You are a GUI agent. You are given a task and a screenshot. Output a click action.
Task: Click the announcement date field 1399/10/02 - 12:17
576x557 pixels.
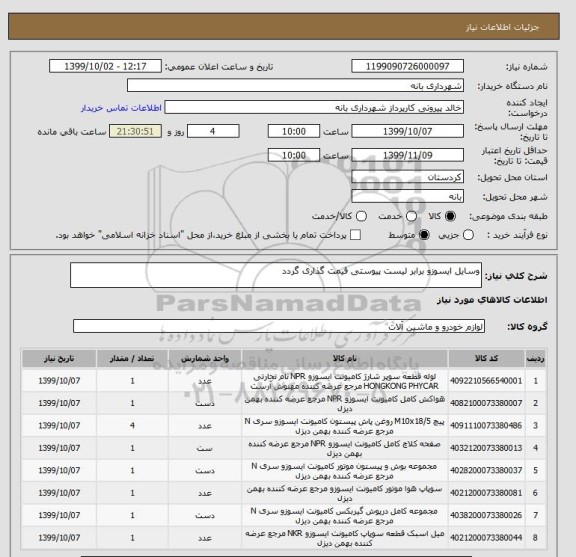(x=105, y=66)
